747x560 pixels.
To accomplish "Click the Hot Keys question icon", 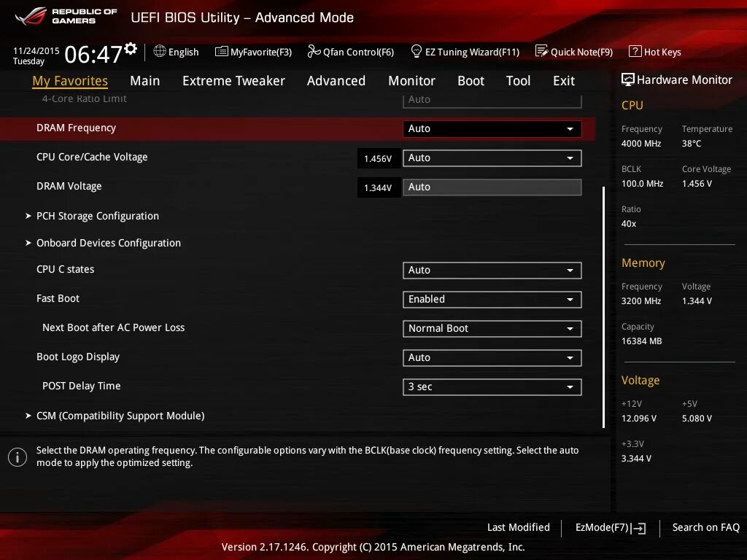I will click(635, 51).
